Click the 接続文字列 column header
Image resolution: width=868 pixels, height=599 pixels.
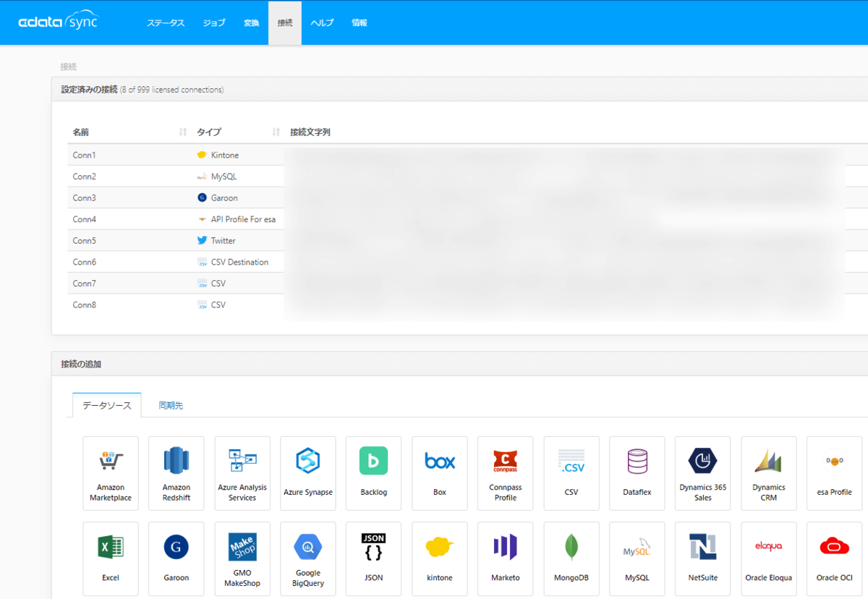point(310,132)
